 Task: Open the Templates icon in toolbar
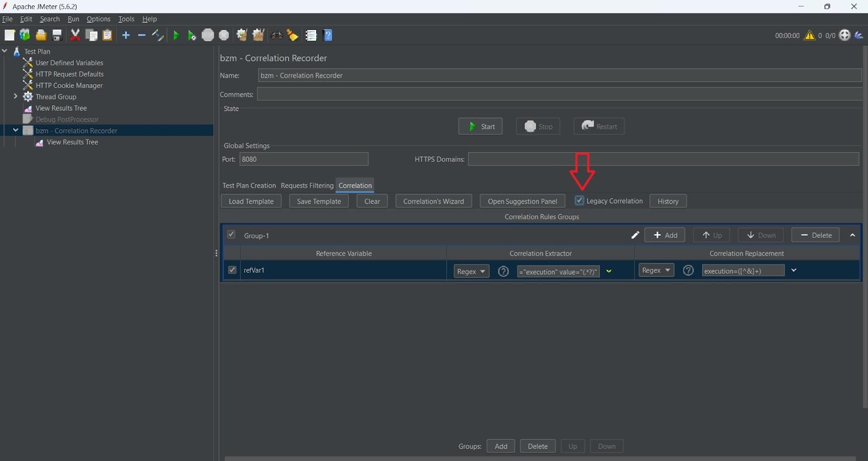point(25,35)
